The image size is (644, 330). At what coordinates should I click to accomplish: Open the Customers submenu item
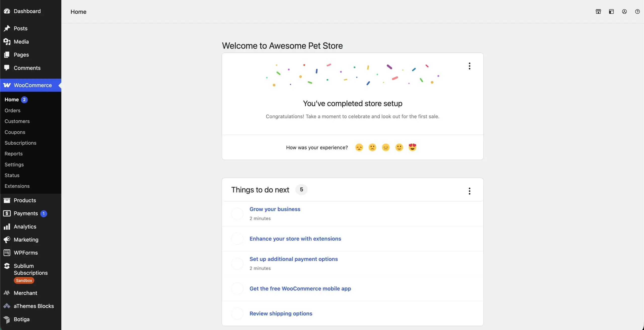click(17, 121)
